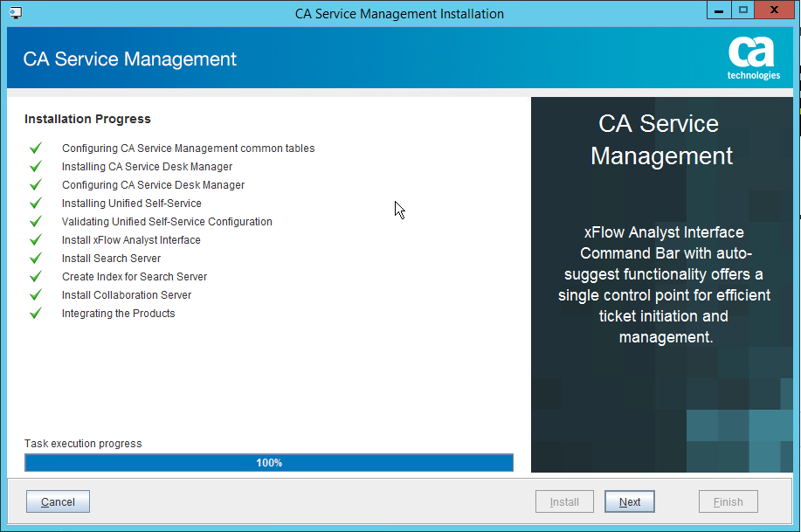Click the checkmark beside Installing Unified Self-Service
801x532 pixels.
(35, 203)
